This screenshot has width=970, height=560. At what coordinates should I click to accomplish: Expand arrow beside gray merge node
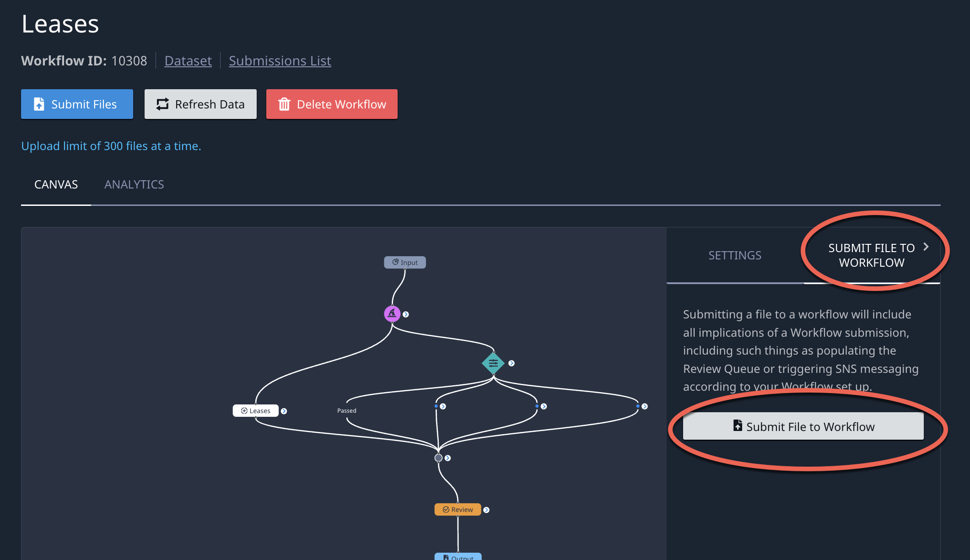click(x=448, y=458)
